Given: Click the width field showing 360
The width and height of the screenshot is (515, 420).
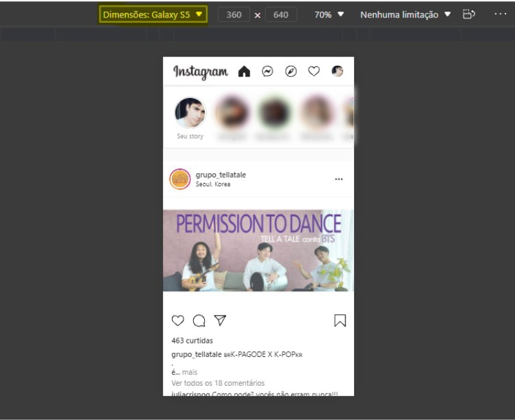Looking at the screenshot, I should coord(234,15).
